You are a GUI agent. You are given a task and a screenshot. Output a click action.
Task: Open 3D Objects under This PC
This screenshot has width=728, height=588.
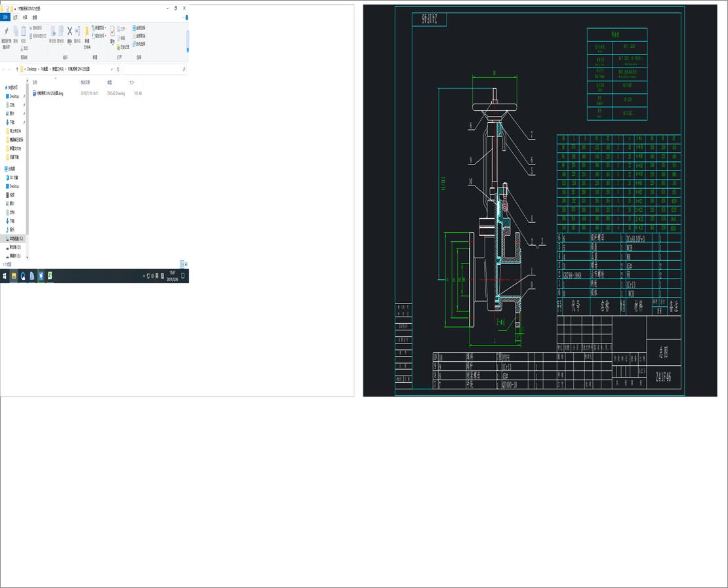[x=12, y=178]
